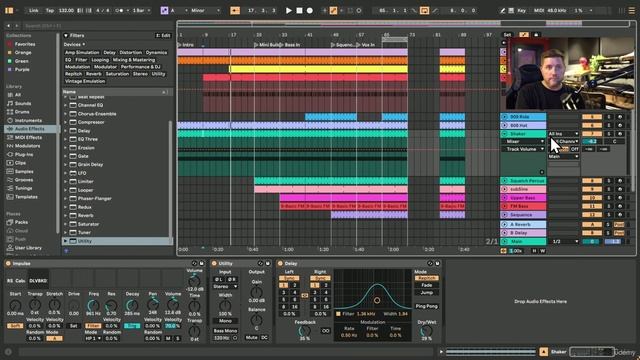This screenshot has width=640, height=360.
Task: Expand the Reverb folder in browser
Action: coord(65,216)
